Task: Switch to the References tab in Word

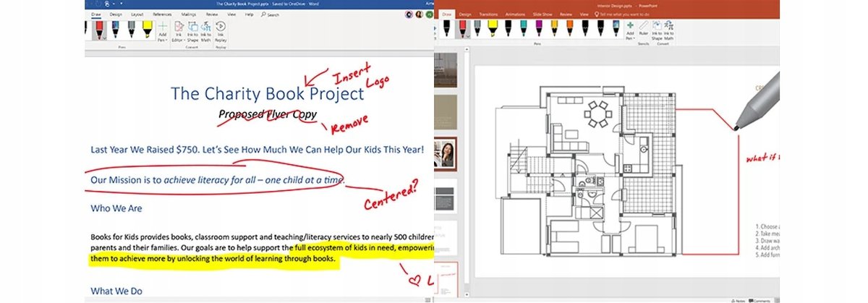Action: pyautogui.click(x=162, y=14)
